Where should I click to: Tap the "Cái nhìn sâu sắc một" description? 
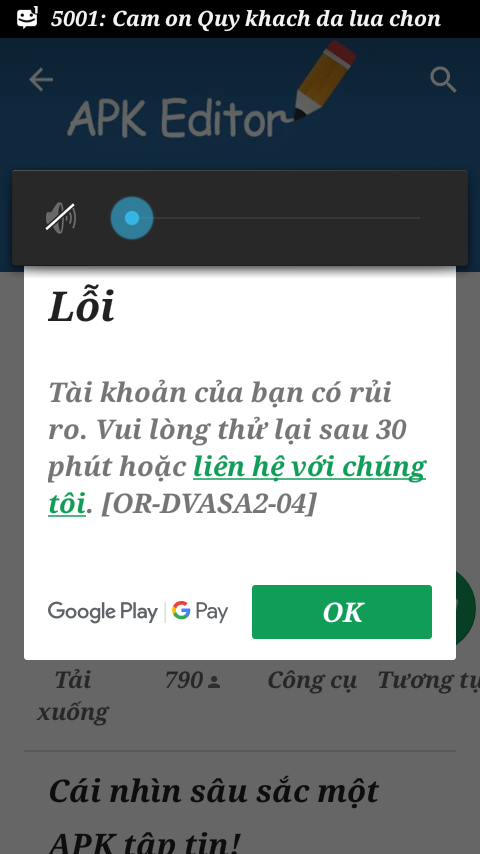pyautogui.click(x=214, y=791)
